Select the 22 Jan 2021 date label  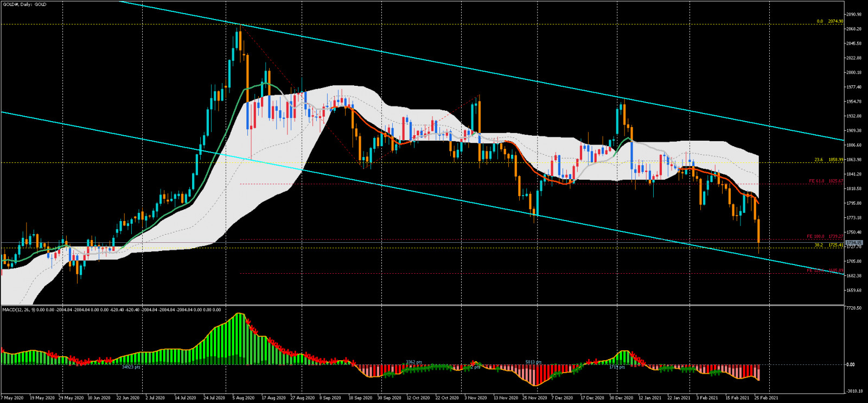679,398
